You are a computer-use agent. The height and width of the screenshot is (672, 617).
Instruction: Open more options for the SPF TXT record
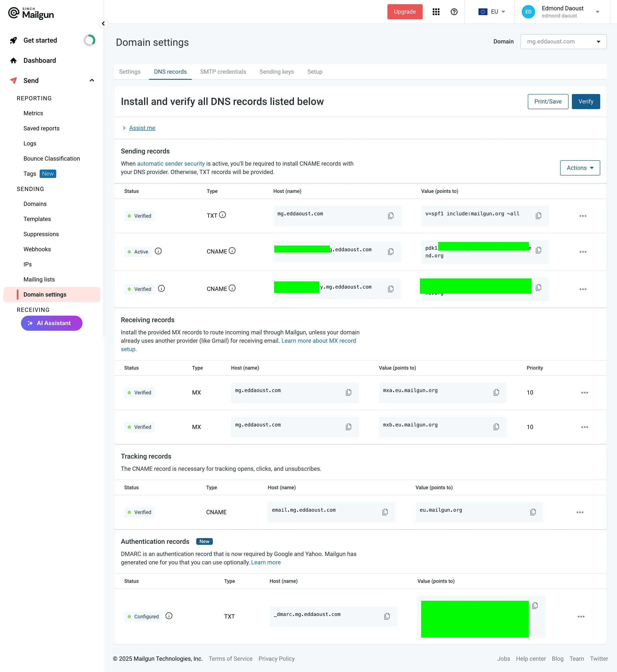click(x=583, y=216)
